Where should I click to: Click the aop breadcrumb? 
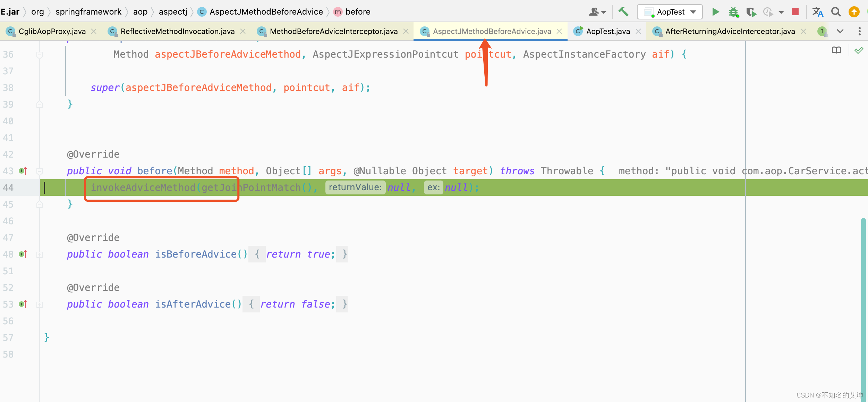[140, 12]
